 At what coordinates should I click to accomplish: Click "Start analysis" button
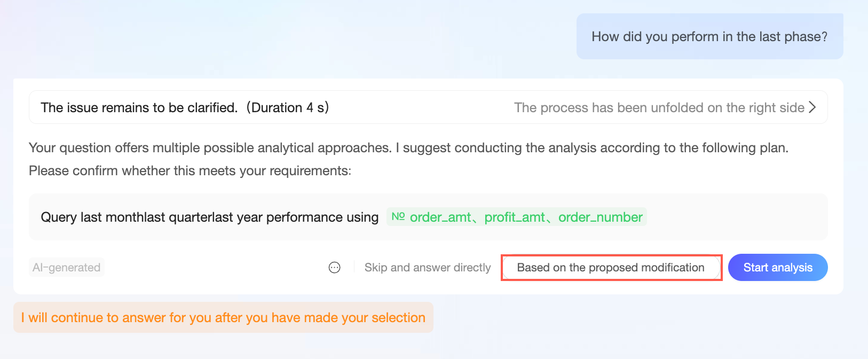[x=777, y=268]
